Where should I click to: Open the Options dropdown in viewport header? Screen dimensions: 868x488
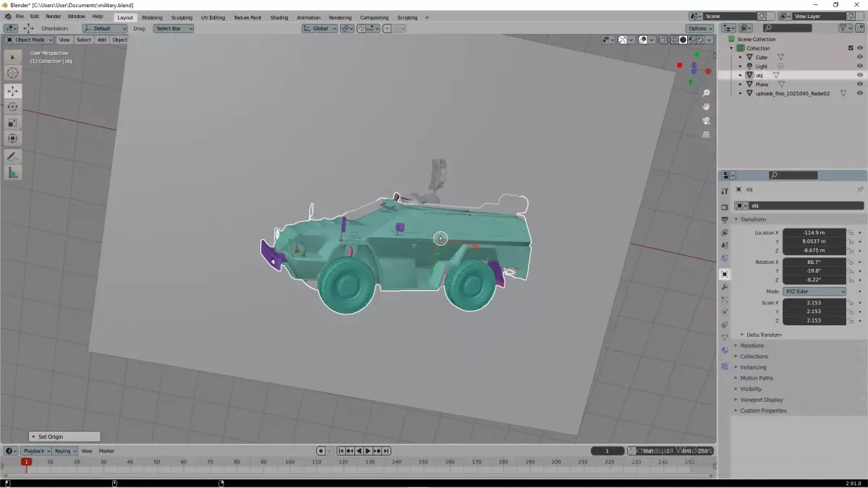(x=699, y=28)
